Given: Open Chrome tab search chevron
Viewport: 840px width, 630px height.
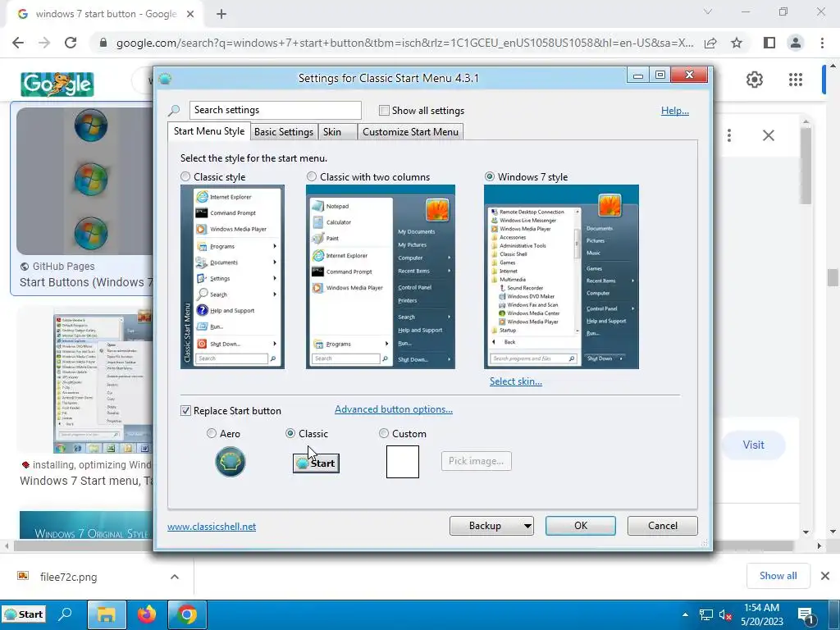Looking at the screenshot, I should click(708, 11).
